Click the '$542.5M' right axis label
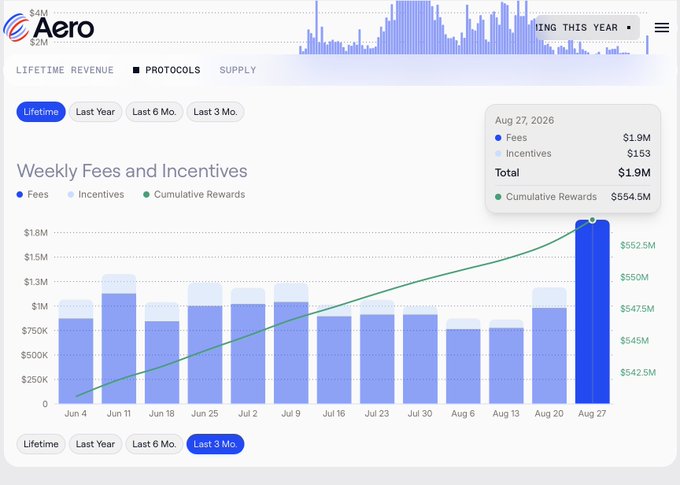 click(x=638, y=373)
